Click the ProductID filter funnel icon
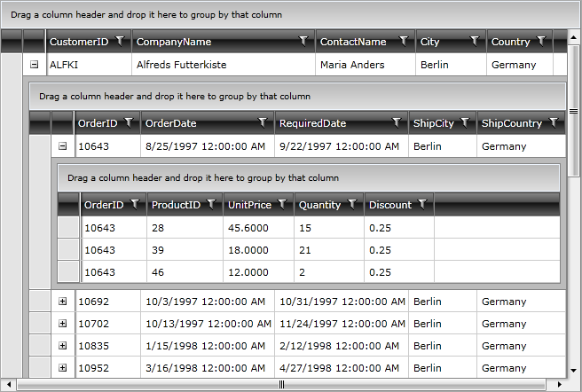 [212, 204]
